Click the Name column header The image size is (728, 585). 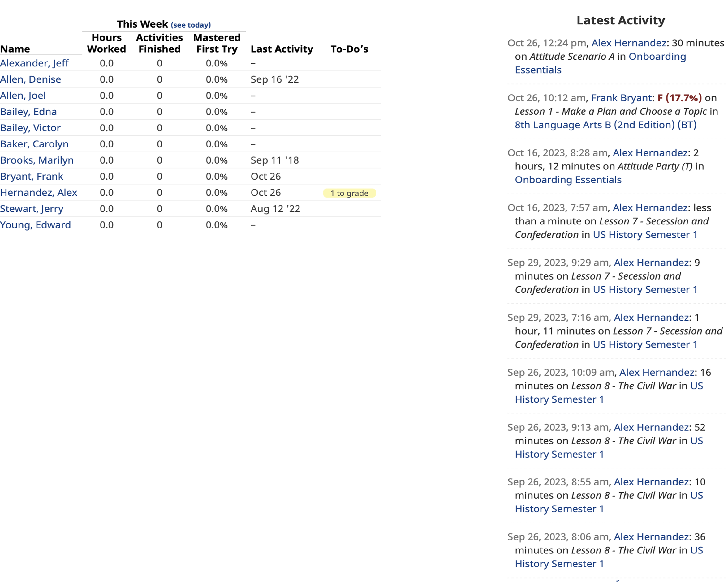(x=15, y=49)
